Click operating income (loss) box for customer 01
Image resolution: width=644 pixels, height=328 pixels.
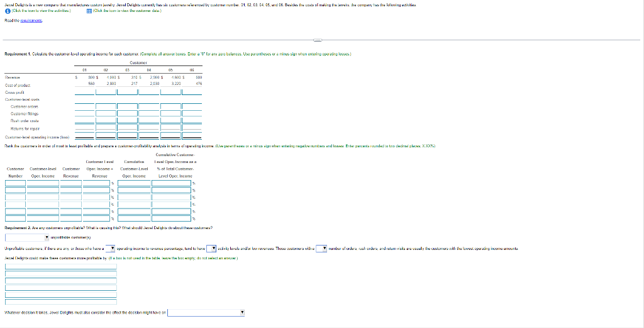point(85,135)
